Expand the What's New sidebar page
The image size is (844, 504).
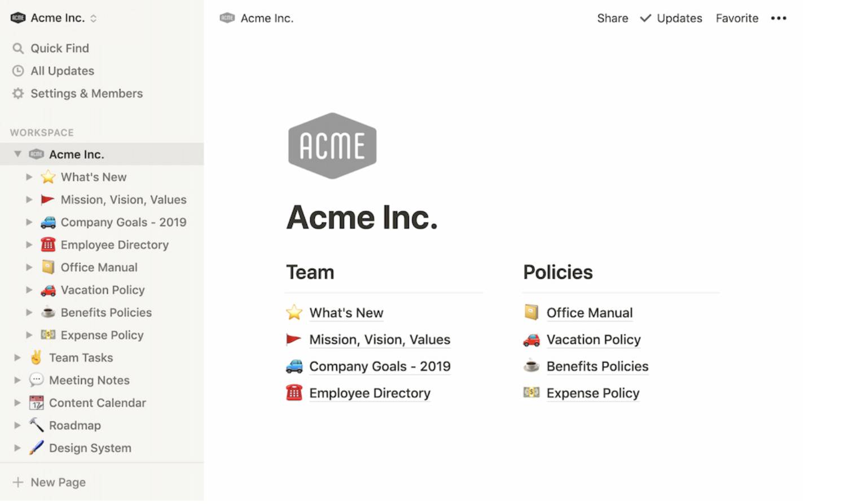pyautogui.click(x=29, y=177)
